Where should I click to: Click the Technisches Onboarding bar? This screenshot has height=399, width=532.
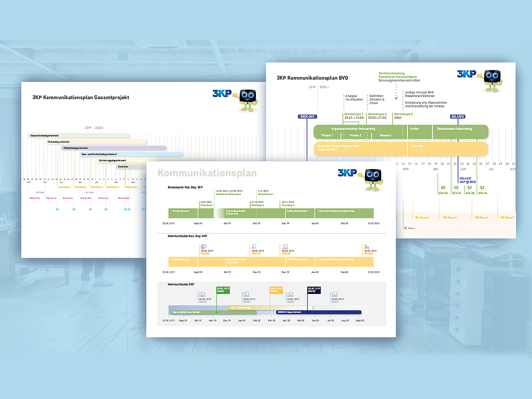460,132
